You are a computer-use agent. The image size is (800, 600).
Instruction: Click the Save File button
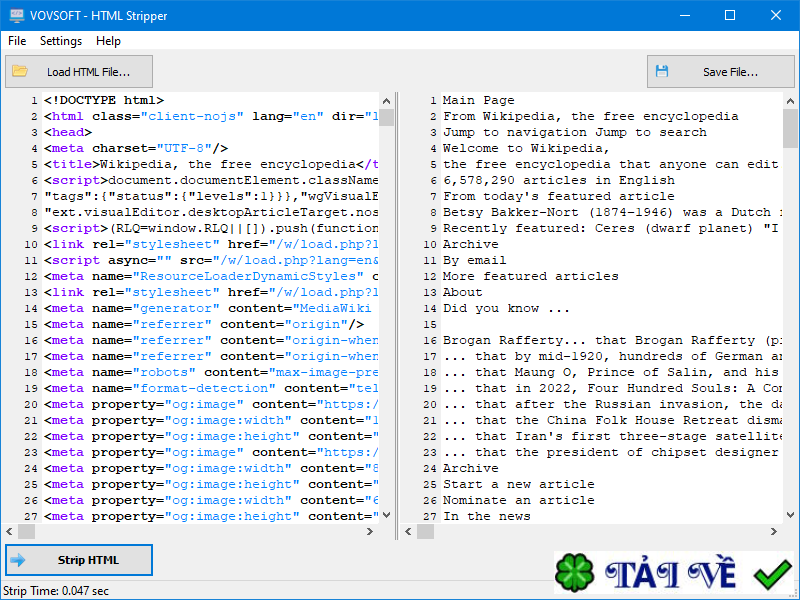720,71
